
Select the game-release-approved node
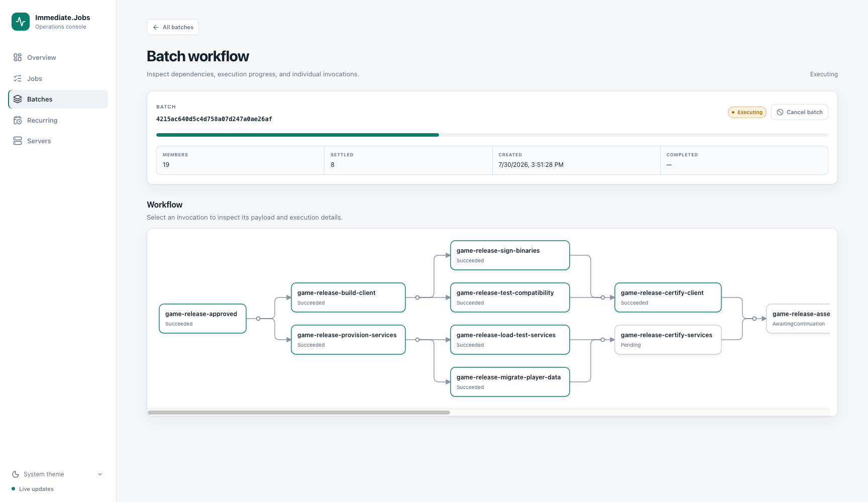click(203, 319)
